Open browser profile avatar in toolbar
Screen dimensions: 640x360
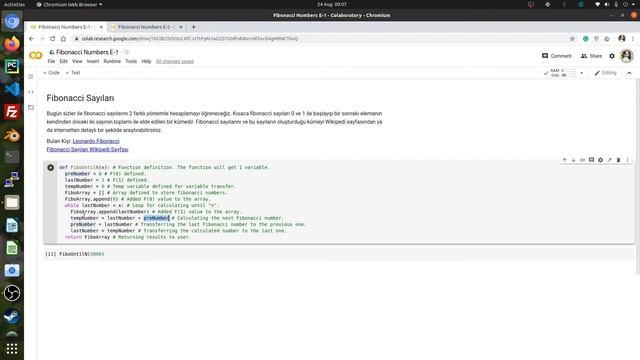click(622, 38)
